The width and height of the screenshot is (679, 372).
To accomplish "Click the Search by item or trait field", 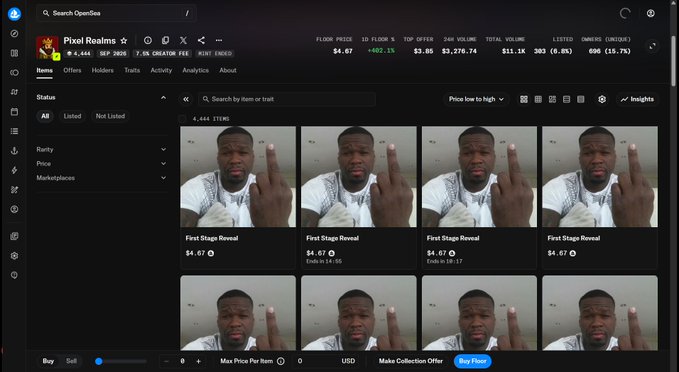I will pyautogui.click(x=287, y=99).
